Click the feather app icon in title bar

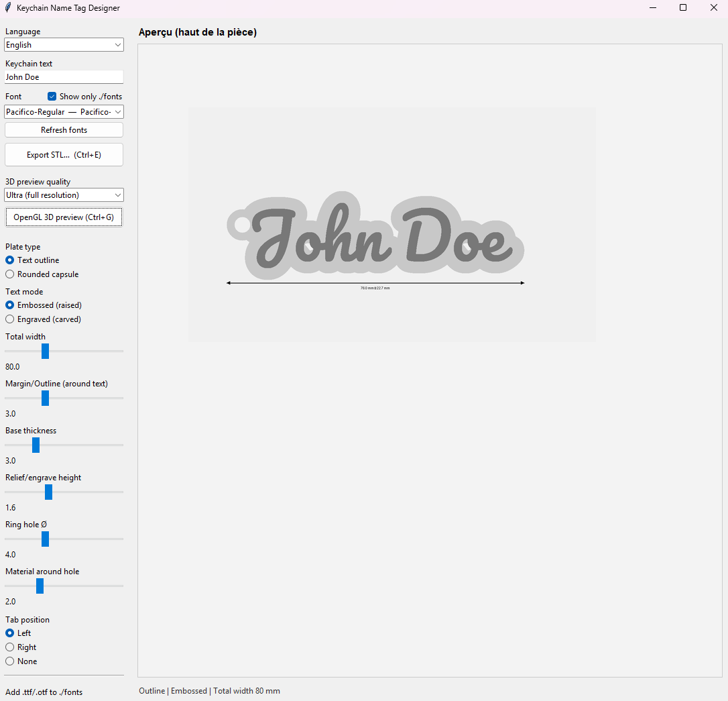8,7
